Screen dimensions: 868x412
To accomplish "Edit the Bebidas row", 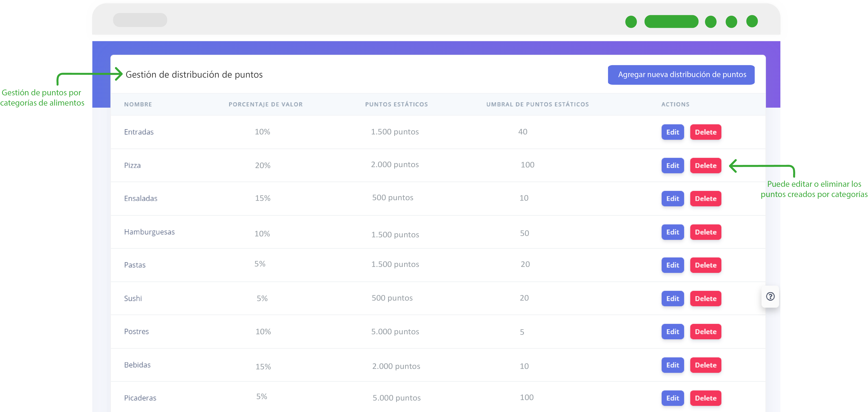I will tap(673, 365).
